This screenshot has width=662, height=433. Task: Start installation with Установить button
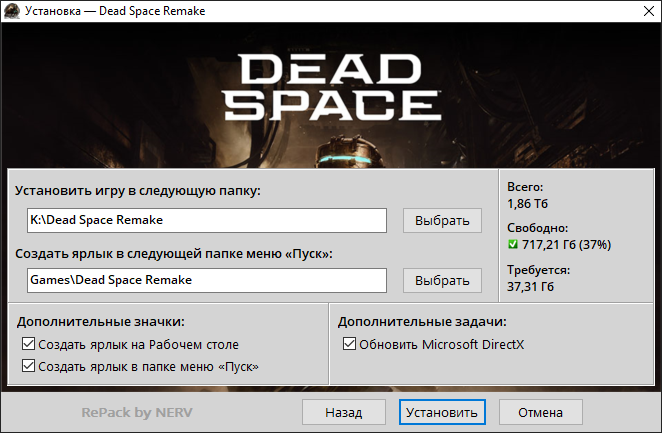[441, 412]
